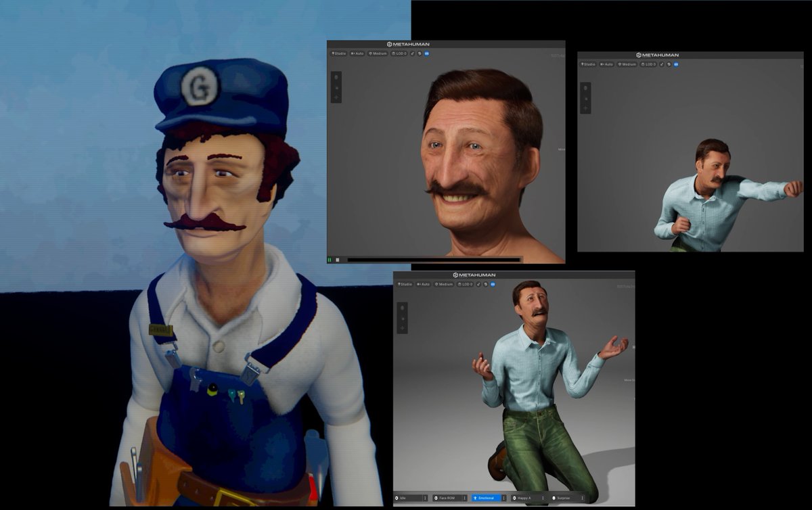Click the clay material icon in face close-up toolbar
The image size is (812, 510).
point(420,53)
